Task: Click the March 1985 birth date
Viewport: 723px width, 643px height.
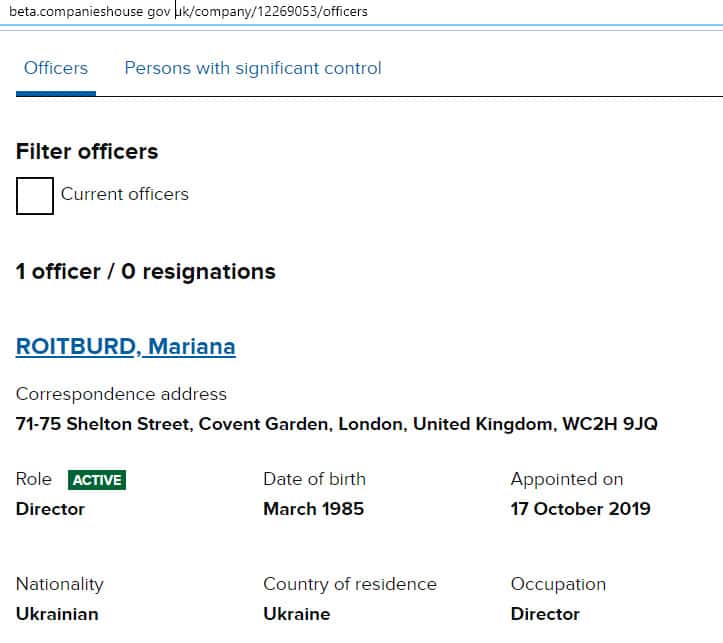Action: [x=313, y=509]
